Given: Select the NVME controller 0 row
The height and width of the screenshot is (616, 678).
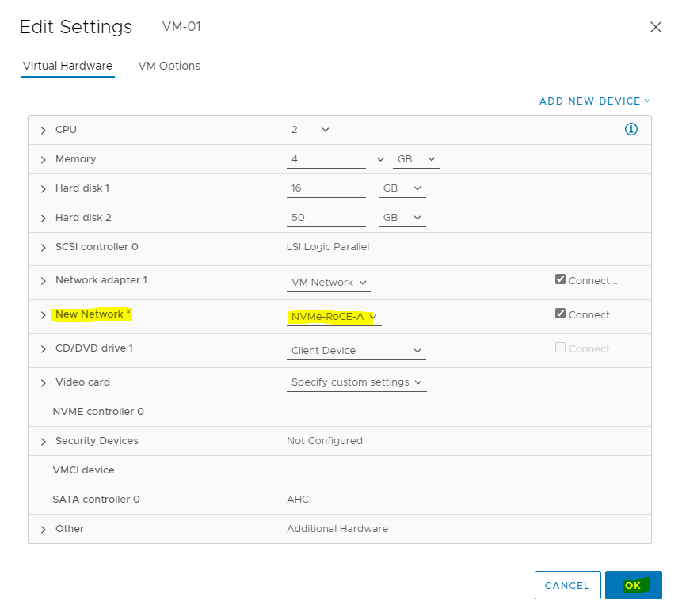Looking at the screenshot, I should pyautogui.click(x=340, y=412).
